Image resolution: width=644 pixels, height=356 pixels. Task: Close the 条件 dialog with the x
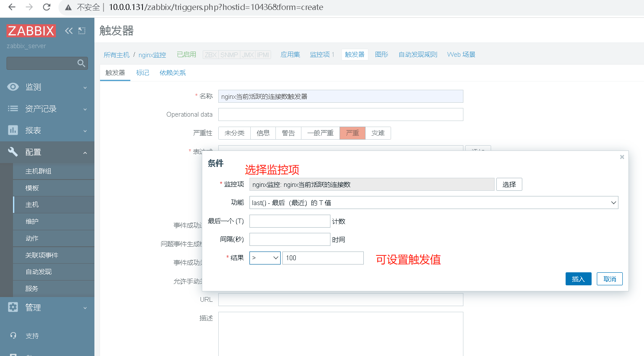(622, 157)
